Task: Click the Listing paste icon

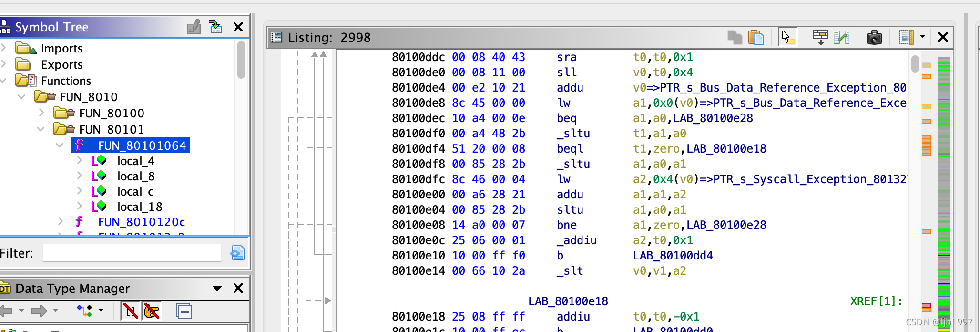Action: point(756,37)
